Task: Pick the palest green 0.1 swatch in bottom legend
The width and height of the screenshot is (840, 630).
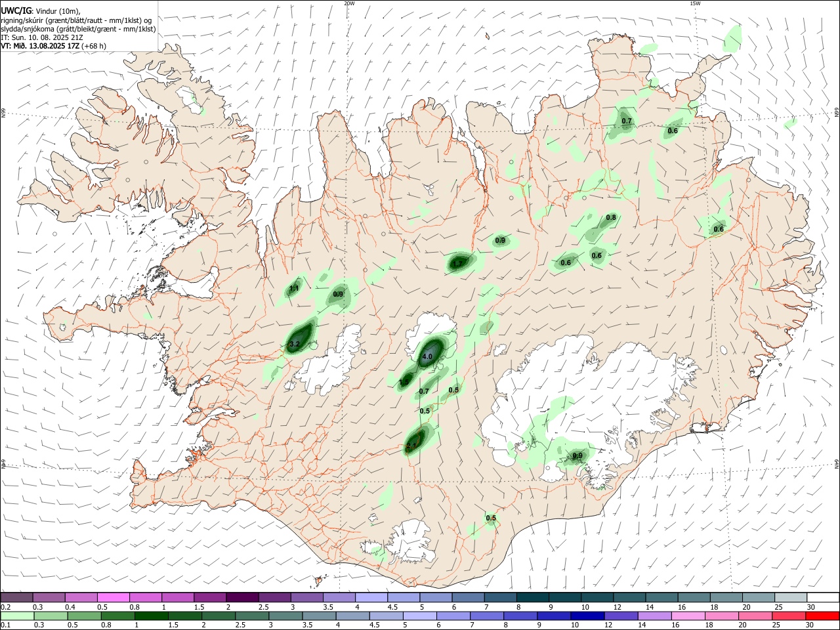Action: tap(18, 616)
